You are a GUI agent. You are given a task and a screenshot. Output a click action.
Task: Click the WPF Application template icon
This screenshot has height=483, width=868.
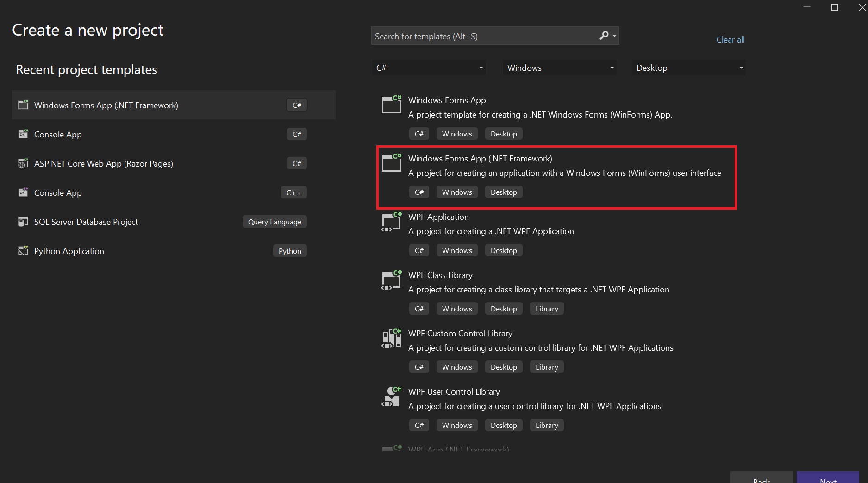391,222
